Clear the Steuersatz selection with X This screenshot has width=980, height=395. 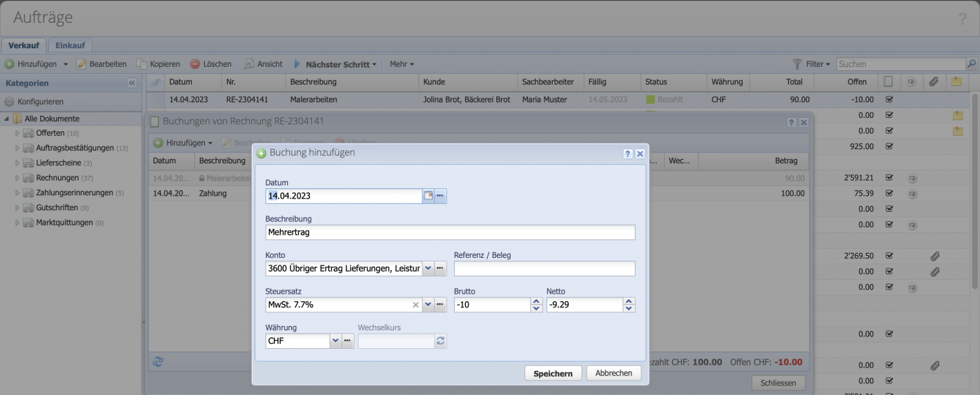[415, 305]
